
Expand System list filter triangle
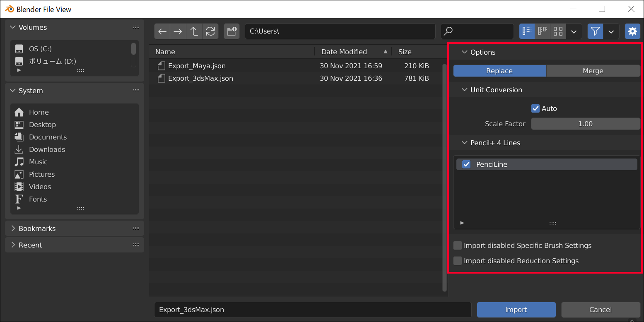point(19,208)
